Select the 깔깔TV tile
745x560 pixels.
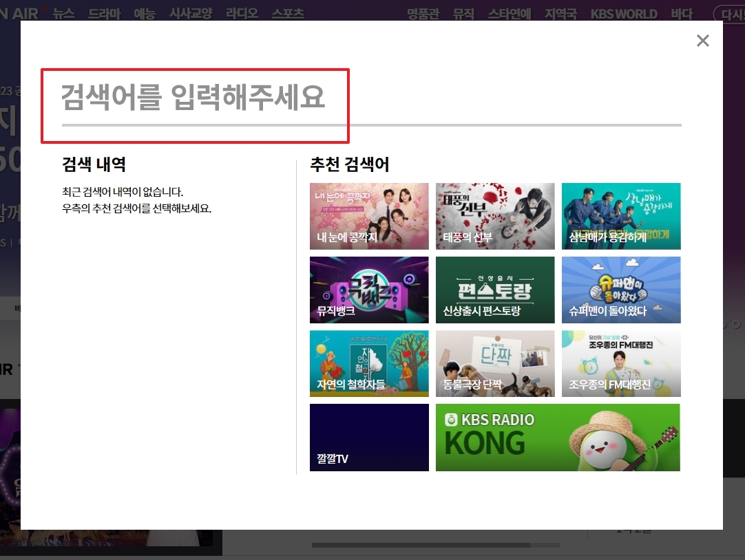point(369,438)
